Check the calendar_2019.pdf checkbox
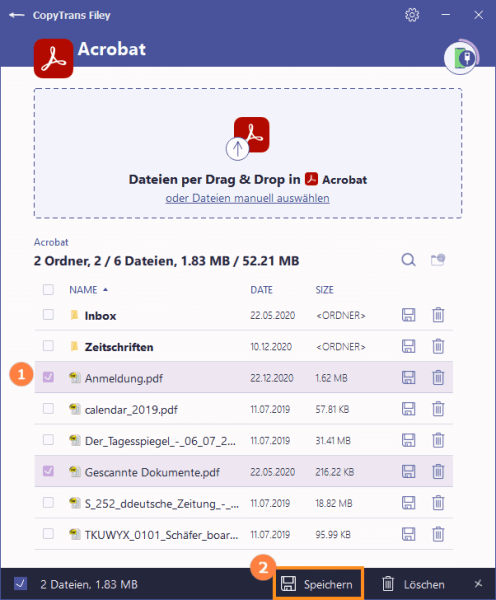Image resolution: width=496 pixels, height=600 pixels. [48, 409]
